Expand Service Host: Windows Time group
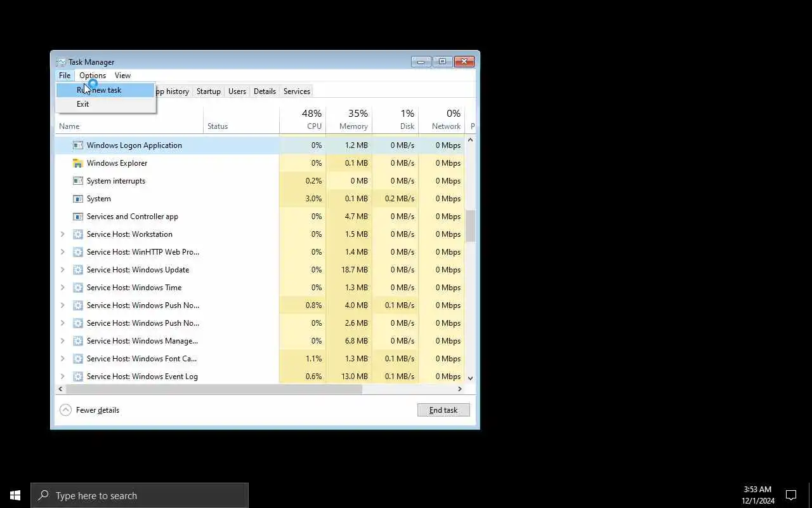This screenshot has height=508, width=812. click(62, 288)
